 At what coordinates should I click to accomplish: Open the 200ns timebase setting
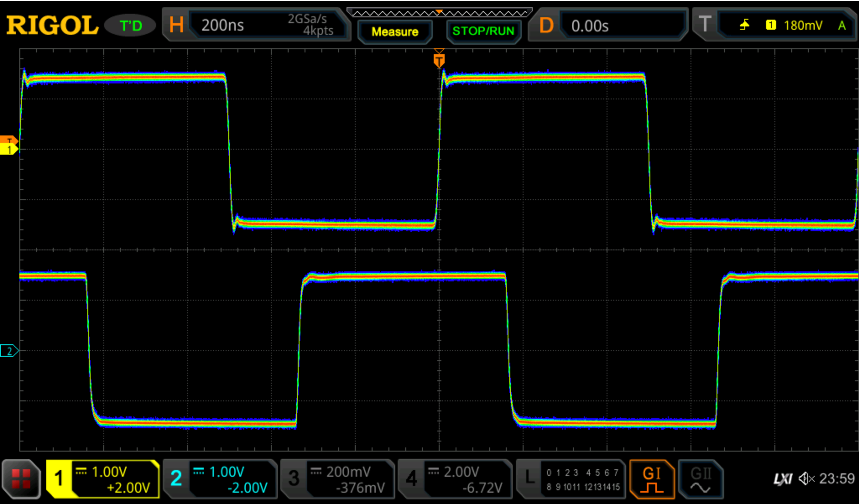click(222, 25)
